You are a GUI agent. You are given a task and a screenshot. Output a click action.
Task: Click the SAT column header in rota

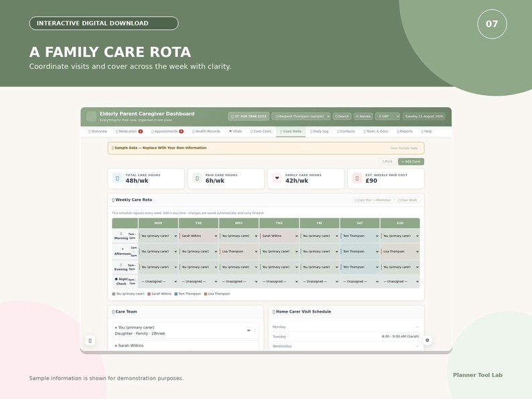(360, 223)
